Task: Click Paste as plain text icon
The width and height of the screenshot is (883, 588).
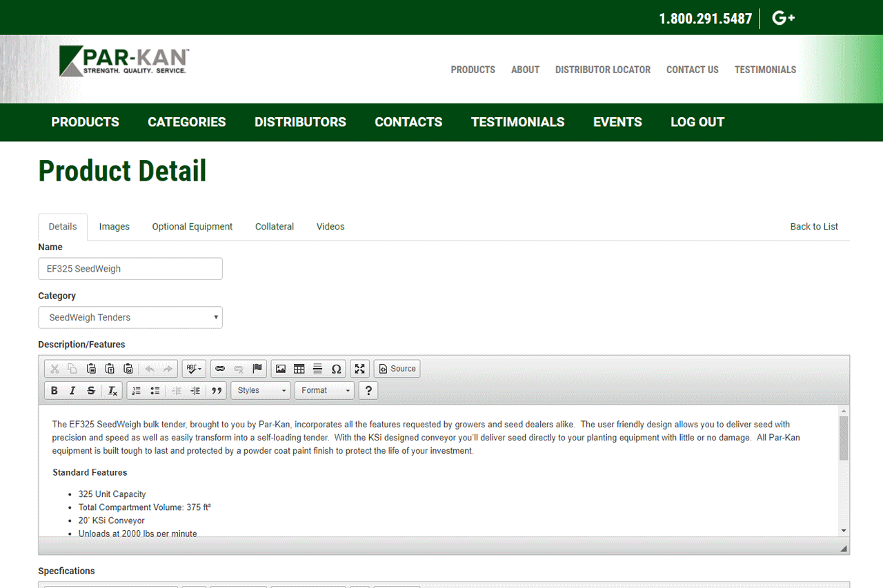Action: tap(110, 369)
